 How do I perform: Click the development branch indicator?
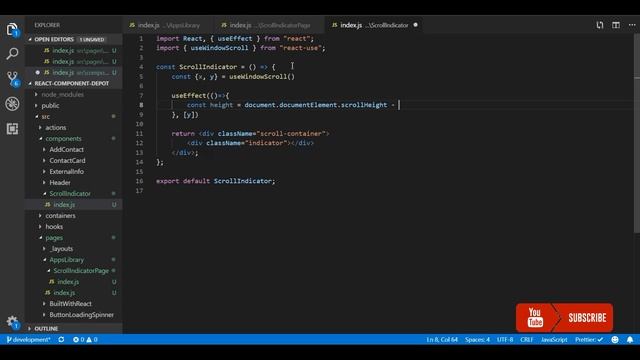tap(28, 340)
